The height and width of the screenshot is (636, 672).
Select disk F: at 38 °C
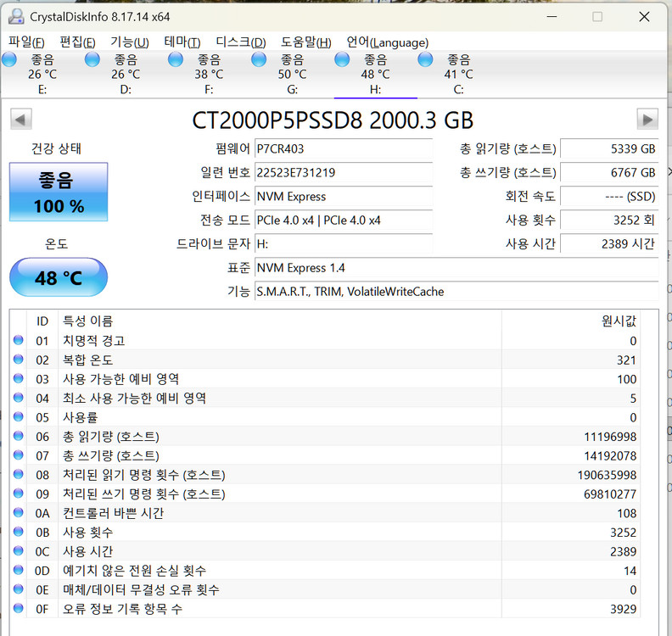point(208,74)
